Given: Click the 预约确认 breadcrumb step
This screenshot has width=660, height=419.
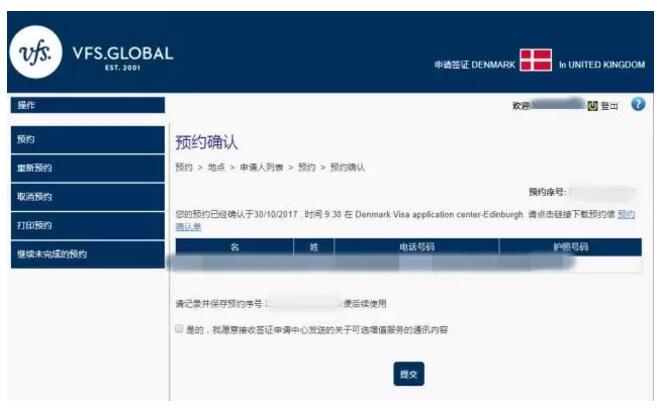Looking at the screenshot, I should 347,167.
